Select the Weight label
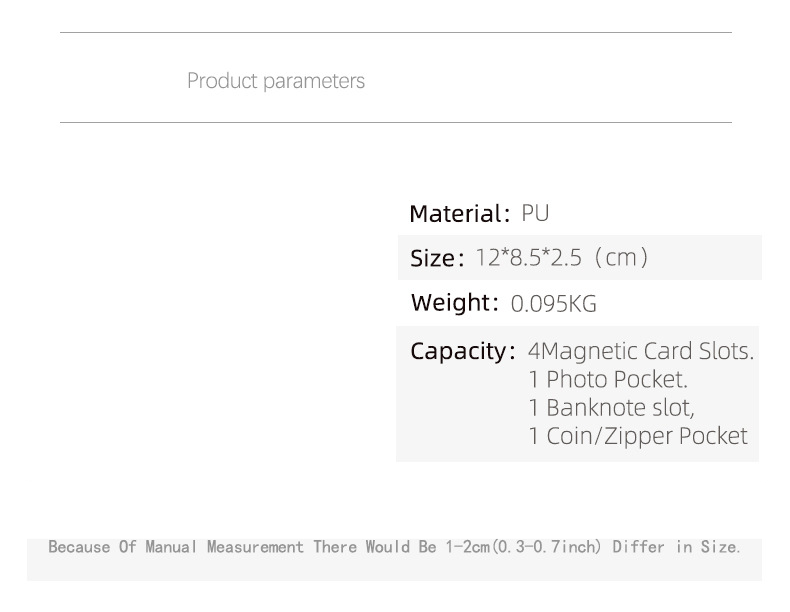Screen dimensions: 790x612 point(455,303)
